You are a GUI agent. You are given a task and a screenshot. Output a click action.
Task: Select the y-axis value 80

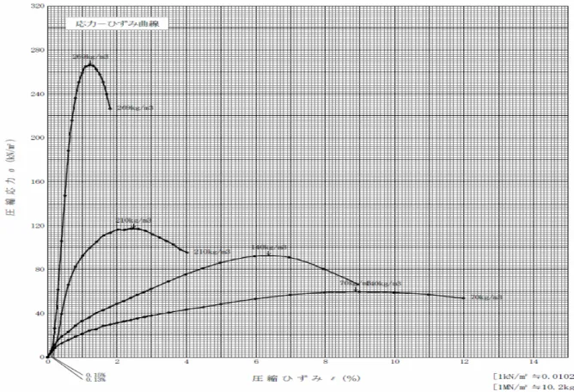pos(41,269)
